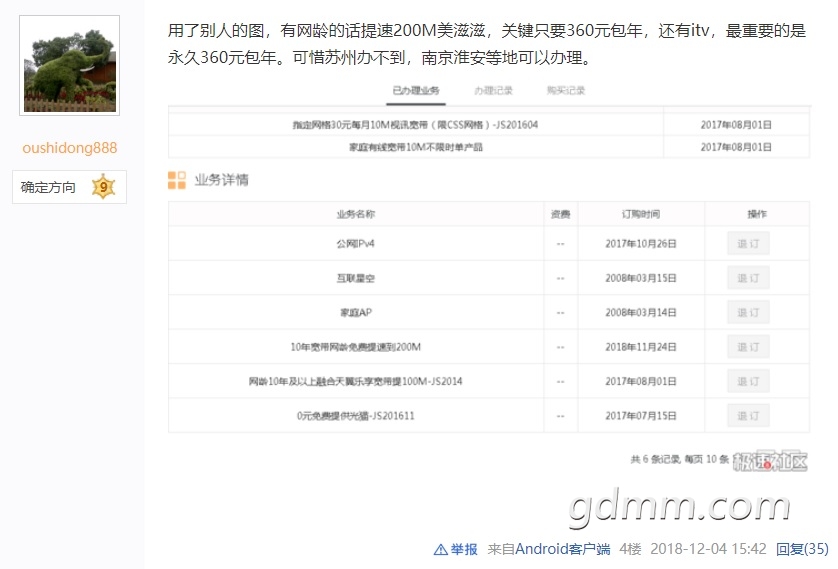
Task: Click 退订 for 0元免费提供光猫-JS201611
Action: click(748, 416)
